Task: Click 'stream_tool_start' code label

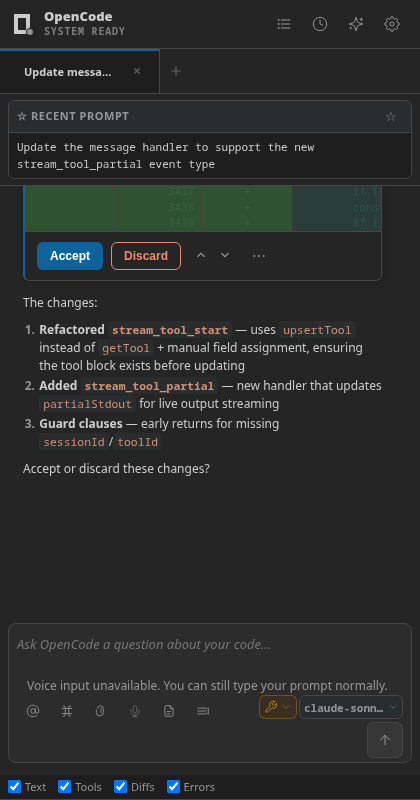Action: tap(170, 330)
